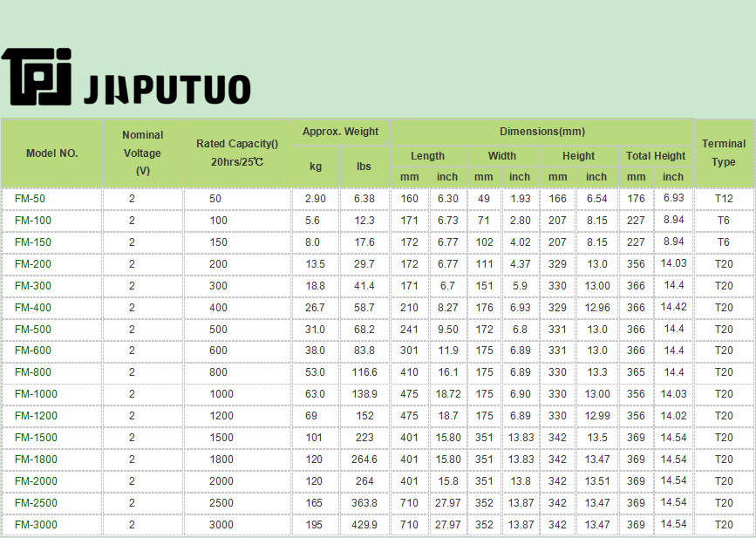Click the T12 terminal type cell
756x538 pixels.
coord(724,199)
